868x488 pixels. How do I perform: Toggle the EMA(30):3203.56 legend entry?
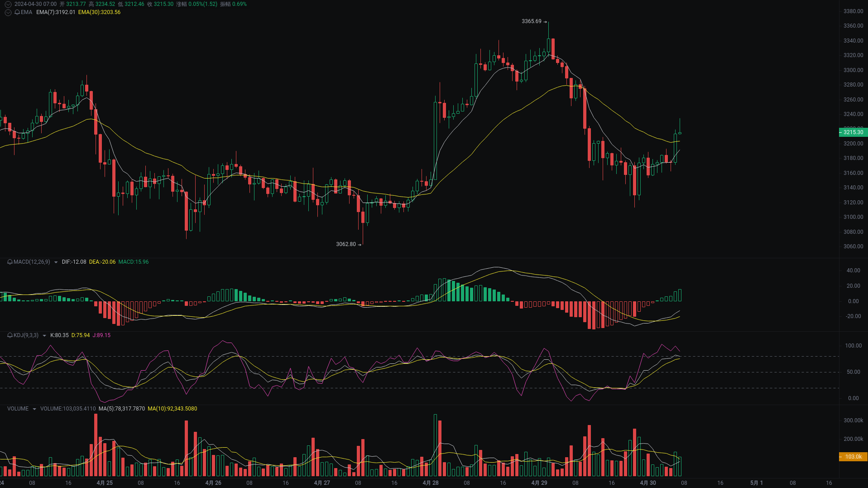[100, 12]
